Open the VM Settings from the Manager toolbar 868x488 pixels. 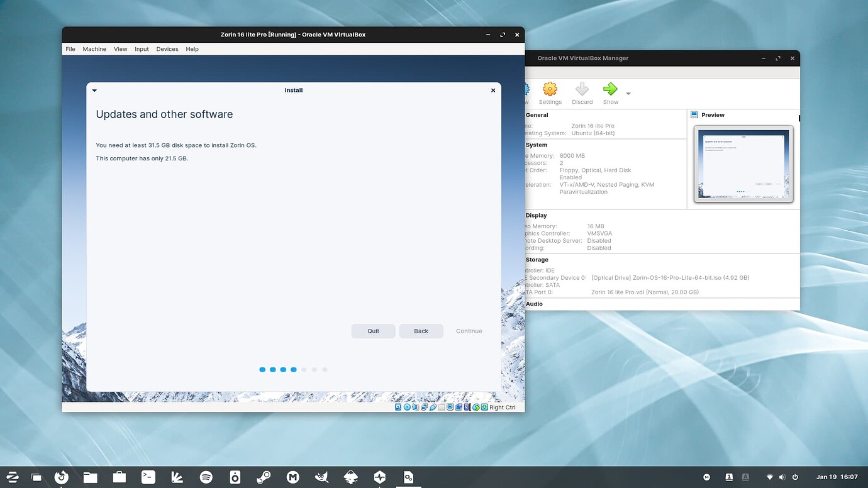coord(550,92)
